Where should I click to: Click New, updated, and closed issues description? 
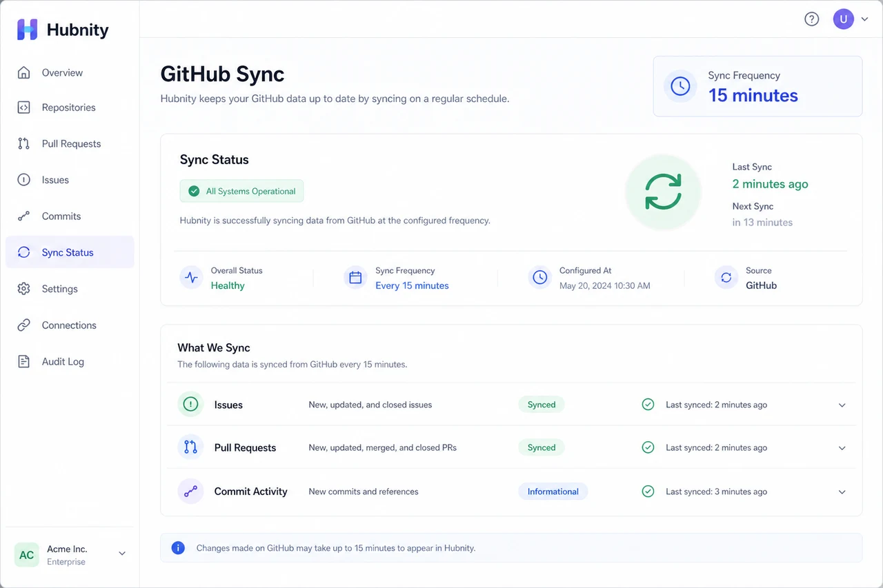pyautogui.click(x=370, y=405)
